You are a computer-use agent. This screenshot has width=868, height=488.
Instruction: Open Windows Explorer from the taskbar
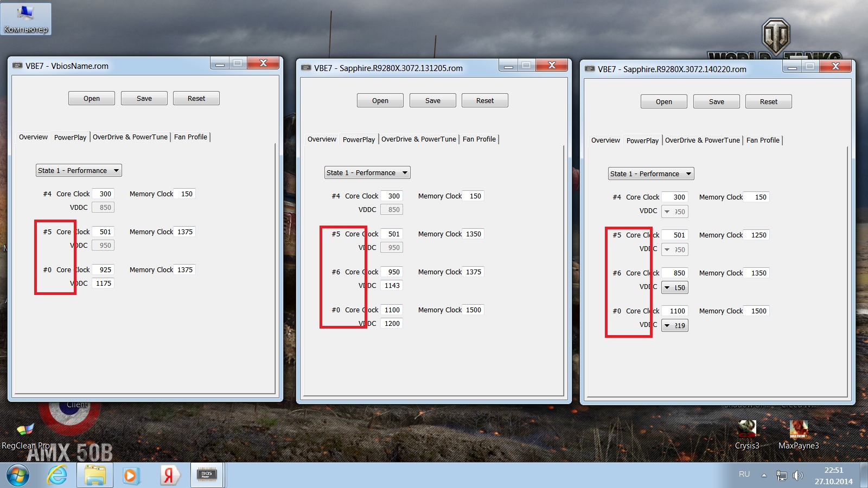(x=95, y=476)
